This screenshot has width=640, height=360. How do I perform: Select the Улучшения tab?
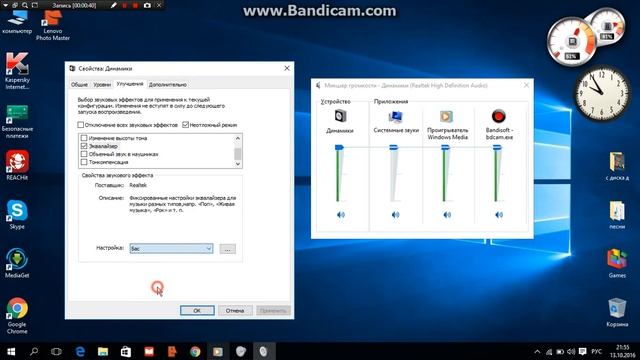[x=130, y=84]
